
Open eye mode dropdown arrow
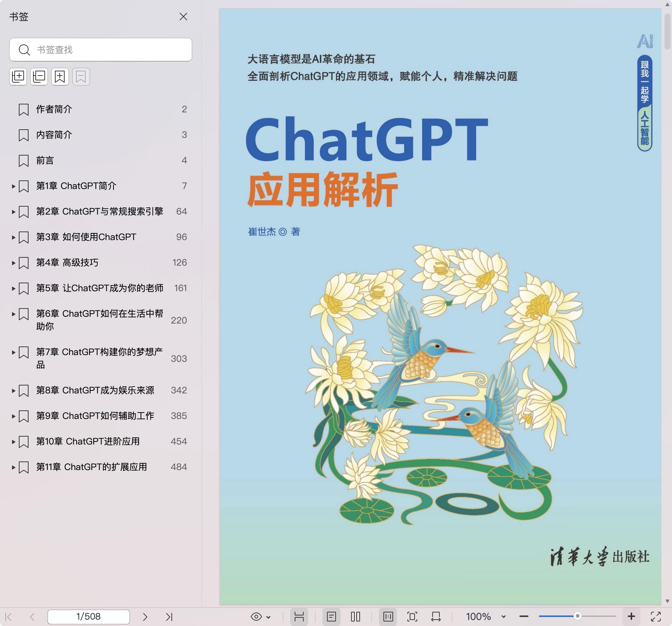pyautogui.click(x=268, y=617)
